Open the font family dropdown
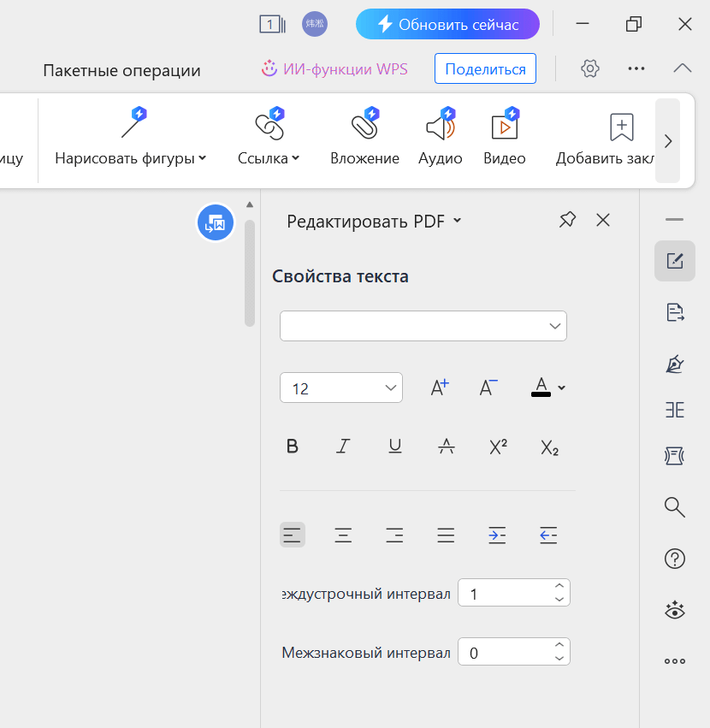This screenshot has height=728, width=710. 423,326
